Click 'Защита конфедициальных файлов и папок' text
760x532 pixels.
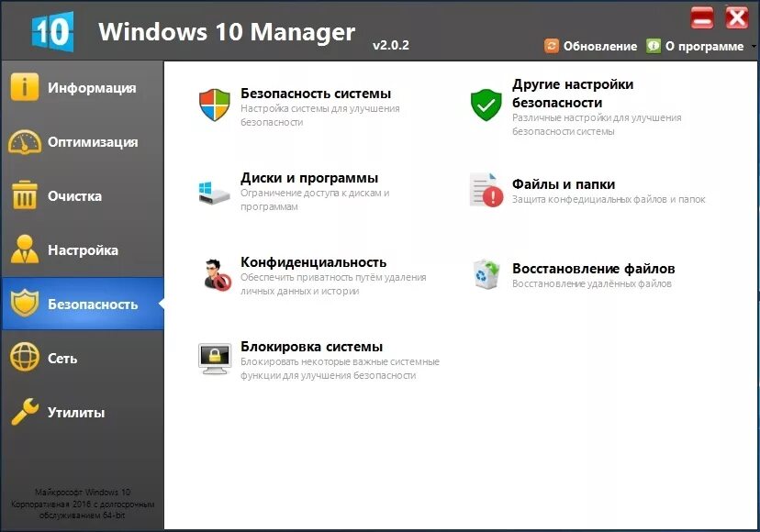tap(609, 199)
